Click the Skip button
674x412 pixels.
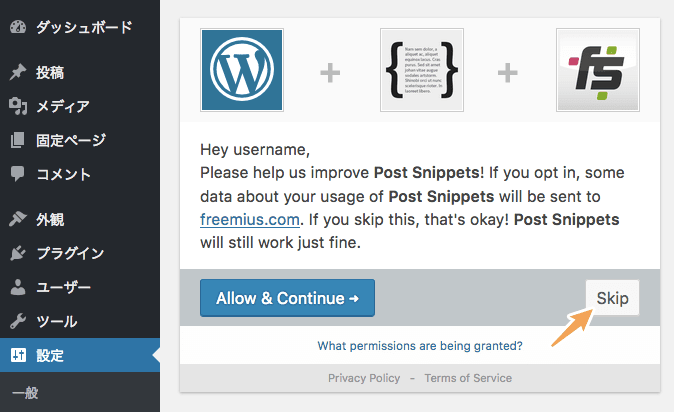pos(612,298)
